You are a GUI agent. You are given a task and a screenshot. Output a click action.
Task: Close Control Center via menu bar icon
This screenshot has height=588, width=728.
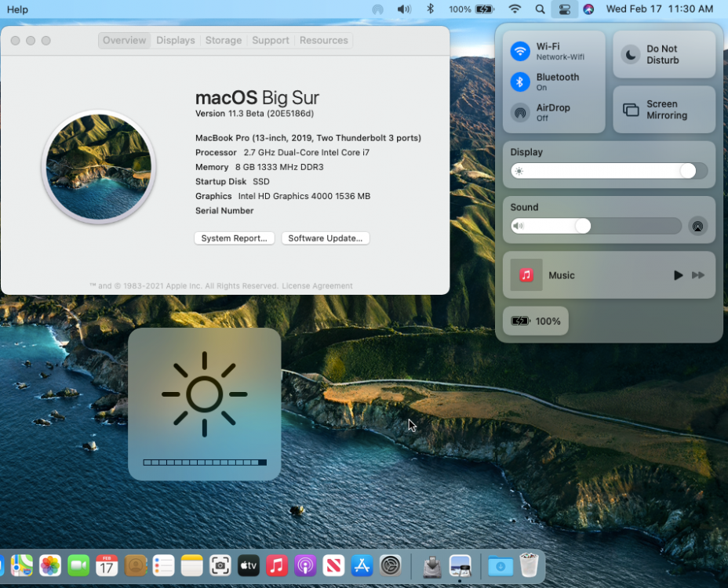click(565, 9)
